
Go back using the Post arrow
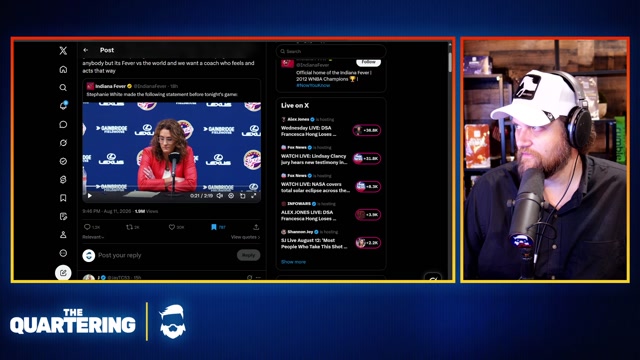(86, 50)
